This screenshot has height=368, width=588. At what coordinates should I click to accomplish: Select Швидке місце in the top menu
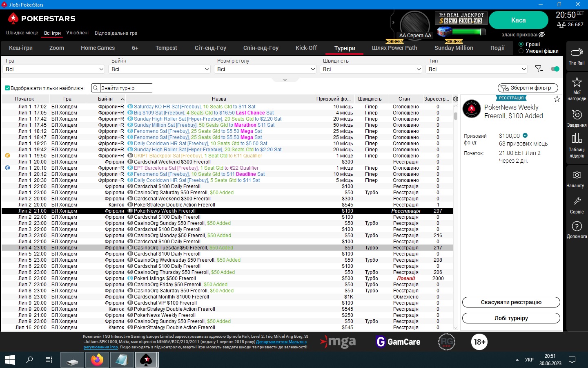[22, 33]
